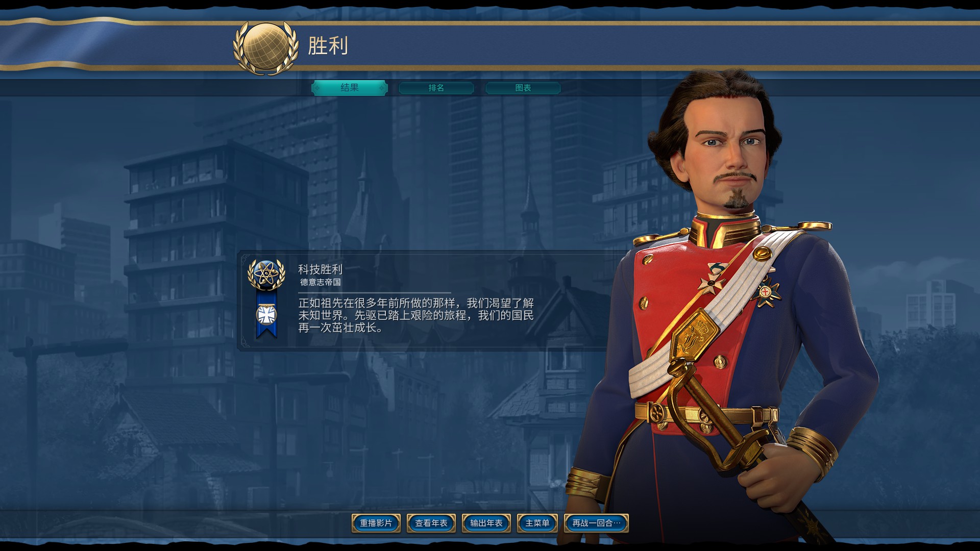
Task: Return to 主菜单
Action: click(537, 523)
